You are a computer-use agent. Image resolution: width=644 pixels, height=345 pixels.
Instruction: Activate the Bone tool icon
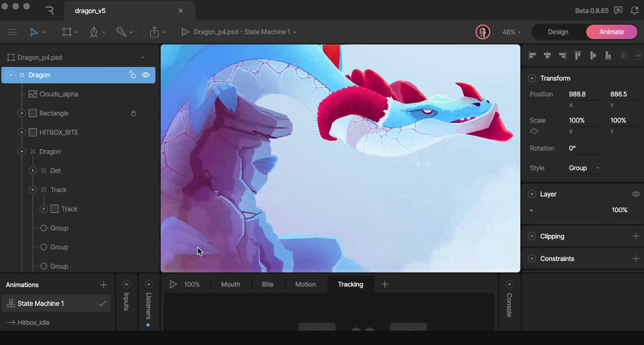(121, 32)
